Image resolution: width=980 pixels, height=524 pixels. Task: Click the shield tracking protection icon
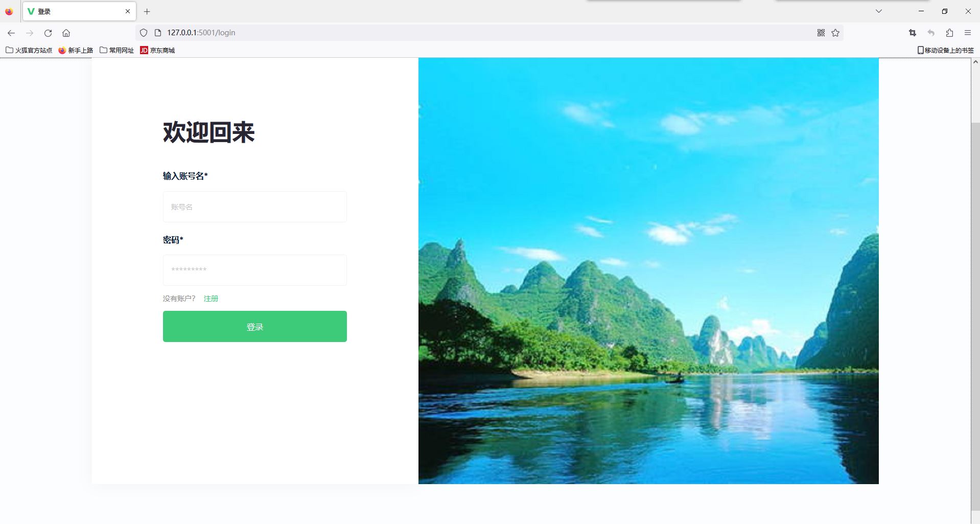(144, 33)
